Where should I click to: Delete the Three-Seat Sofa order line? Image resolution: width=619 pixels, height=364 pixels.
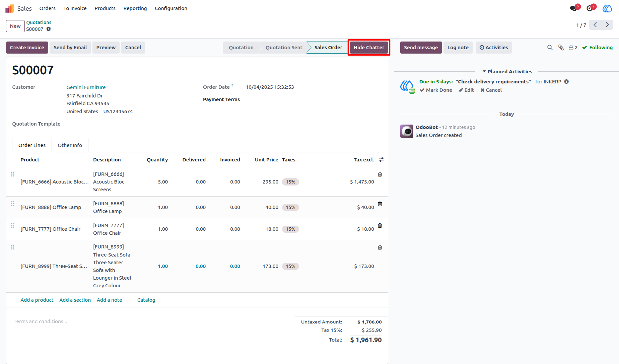click(380, 247)
